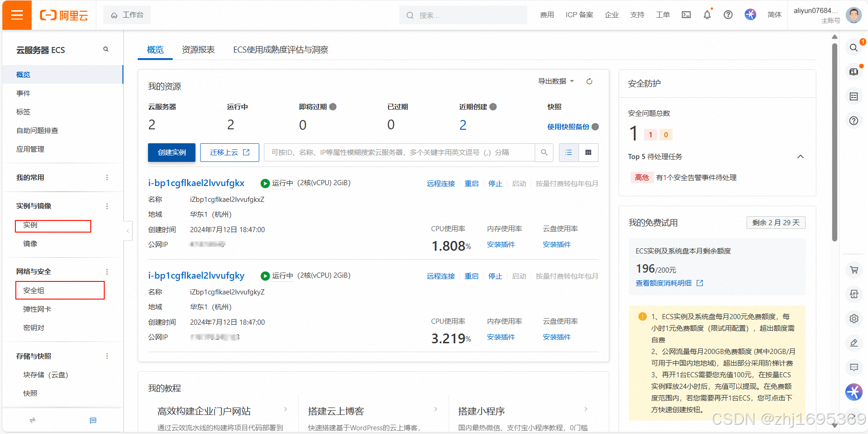Collapse Top 5 pending tasks section

[801, 156]
